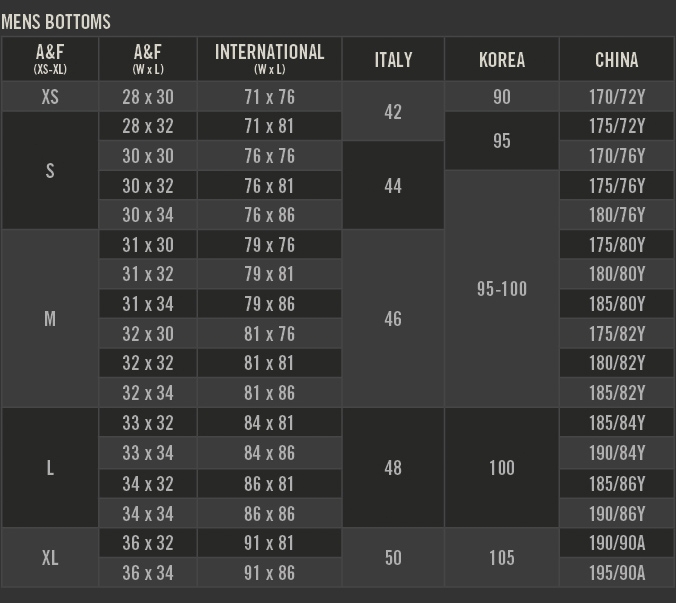Click the M size row label

[x=50, y=319]
